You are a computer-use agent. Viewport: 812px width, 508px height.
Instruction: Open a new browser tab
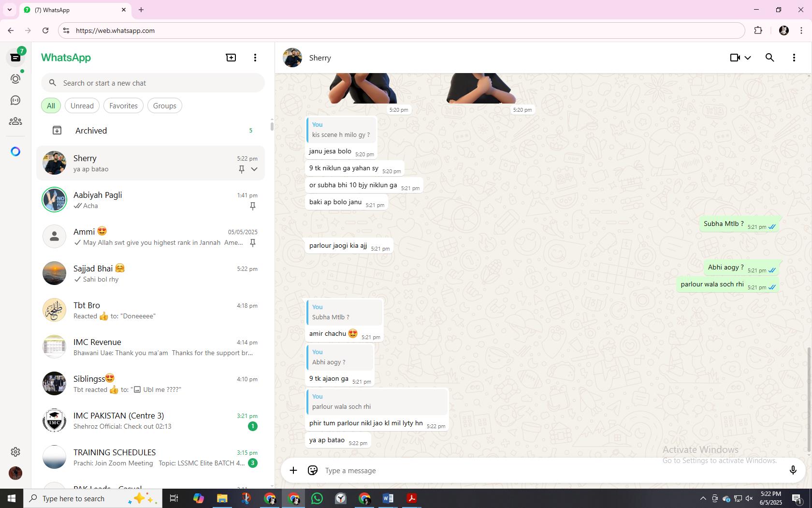point(141,10)
